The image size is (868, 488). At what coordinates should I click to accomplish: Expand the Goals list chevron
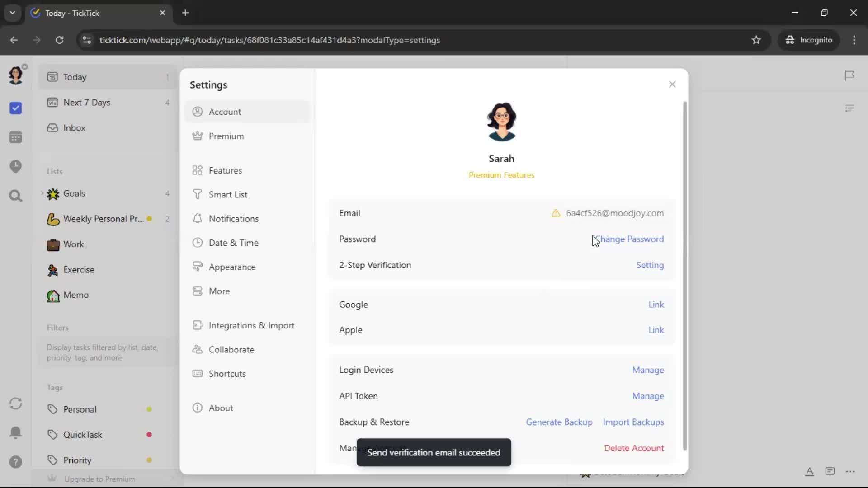pos(42,193)
